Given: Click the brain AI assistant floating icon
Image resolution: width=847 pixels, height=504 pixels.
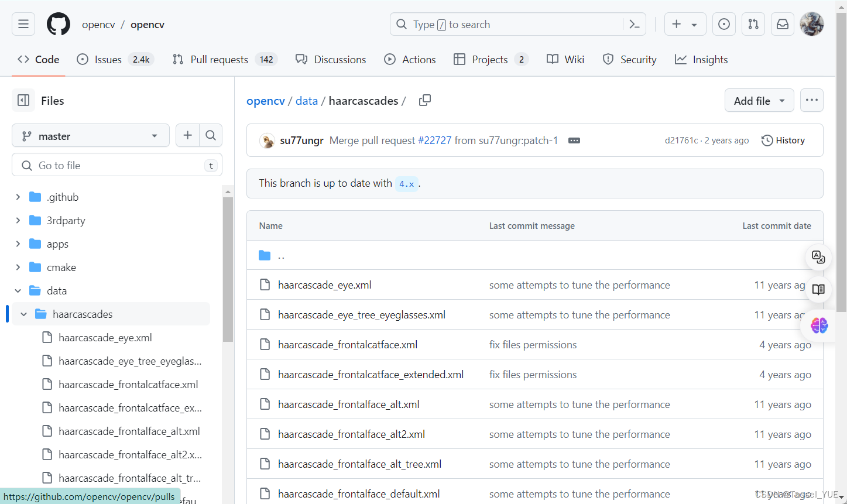Looking at the screenshot, I should point(819,325).
